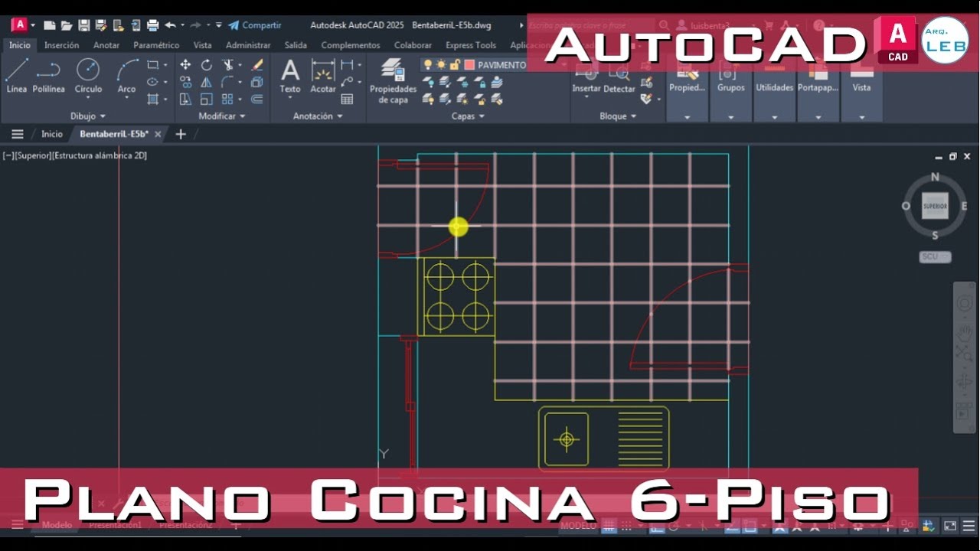Viewport: 980px width, 551px height.
Task: Click the Erase (Borrar) icon
Action: point(257,65)
